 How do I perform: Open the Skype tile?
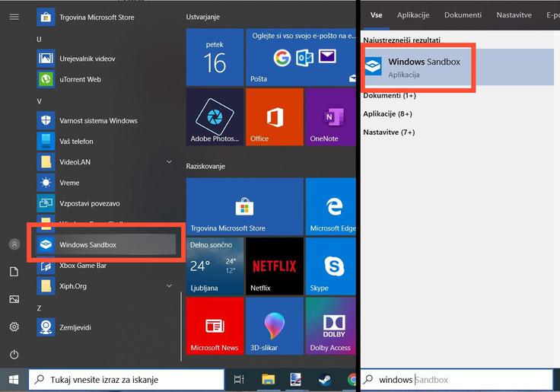click(331, 266)
